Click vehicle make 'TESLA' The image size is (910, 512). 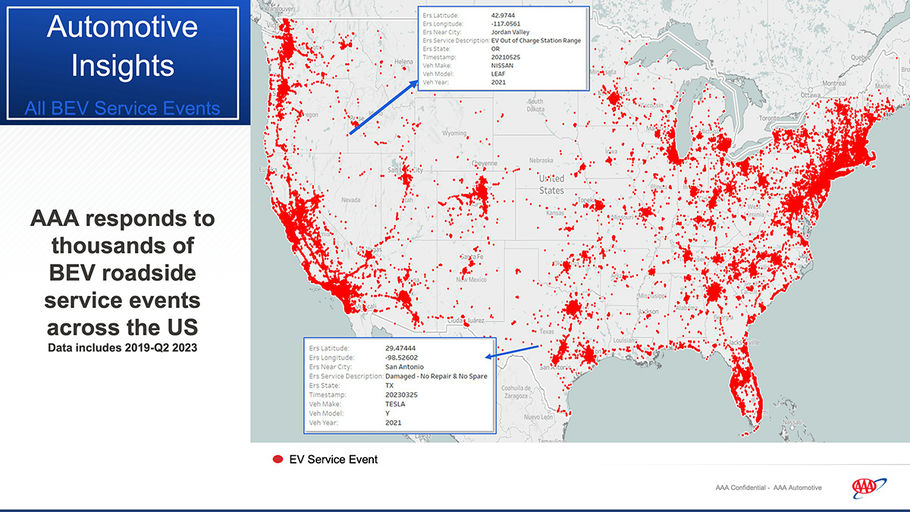(x=395, y=404)
